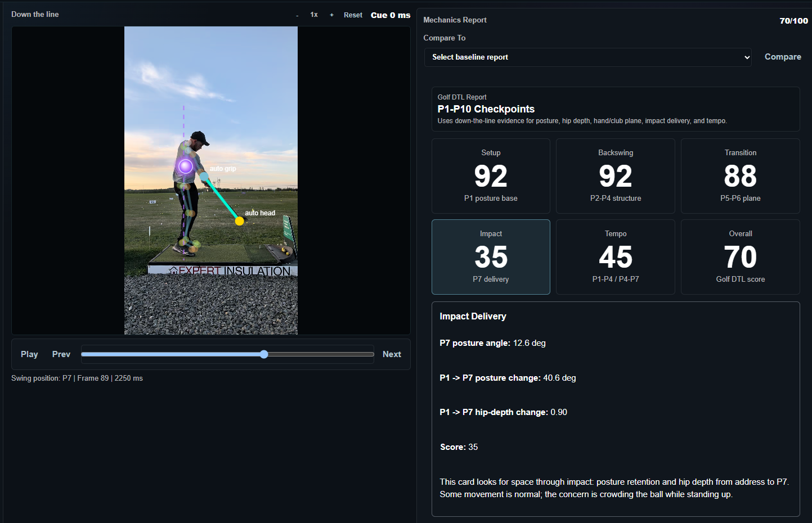812x523 pixels.
Task: Click the 70/100 score text
Action: tap(793, 20)
